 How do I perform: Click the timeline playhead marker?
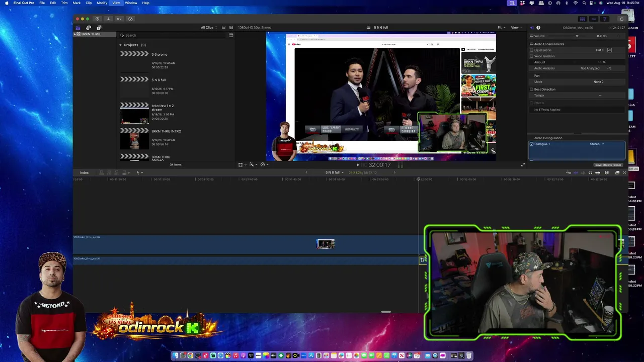419,179
